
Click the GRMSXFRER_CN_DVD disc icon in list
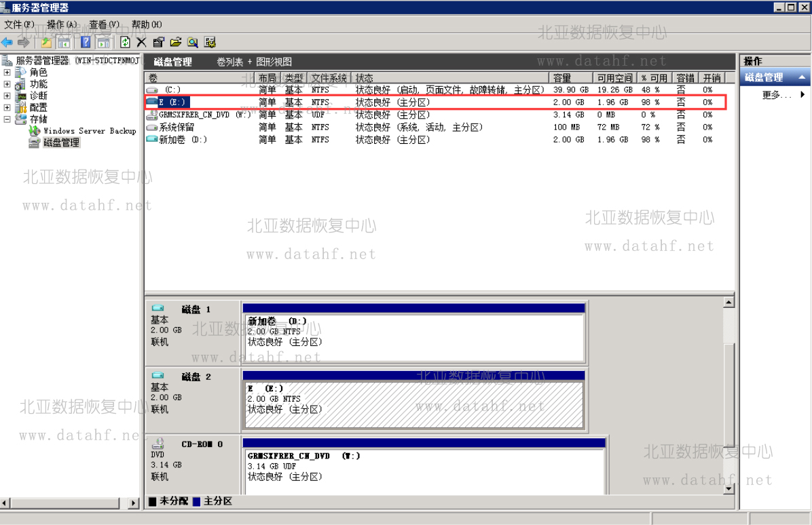pyautogui.click(x=152, y=115)
